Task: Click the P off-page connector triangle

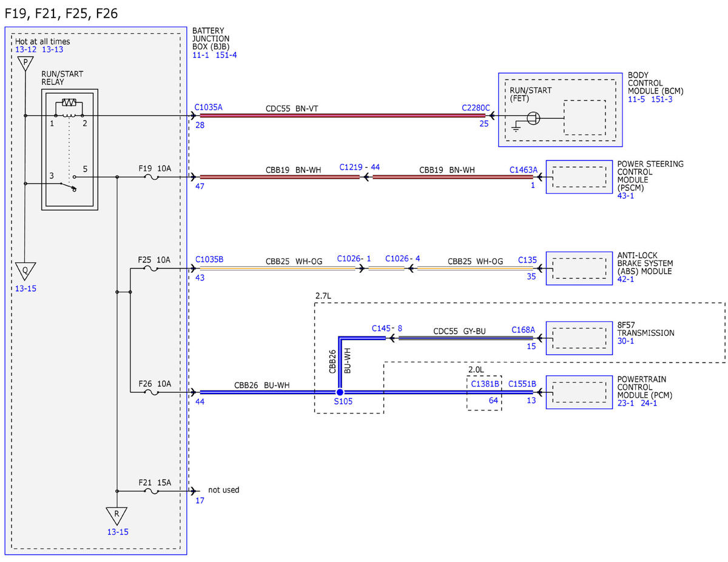Action: [25, 63]
